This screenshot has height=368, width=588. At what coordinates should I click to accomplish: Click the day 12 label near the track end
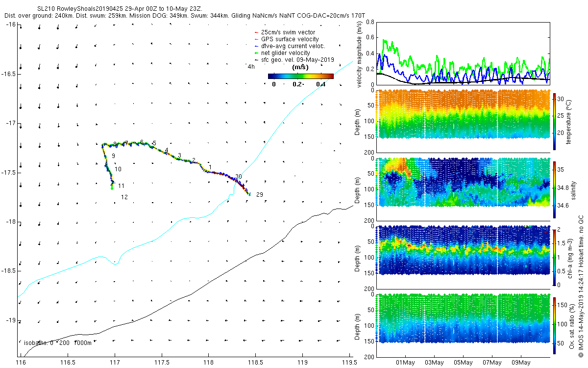(124, 197)
